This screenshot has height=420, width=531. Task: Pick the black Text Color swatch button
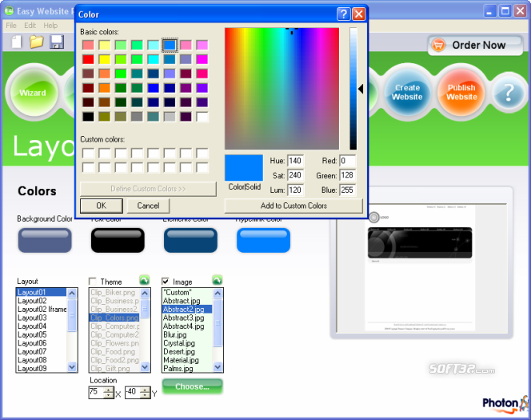(x=118, y=240)
